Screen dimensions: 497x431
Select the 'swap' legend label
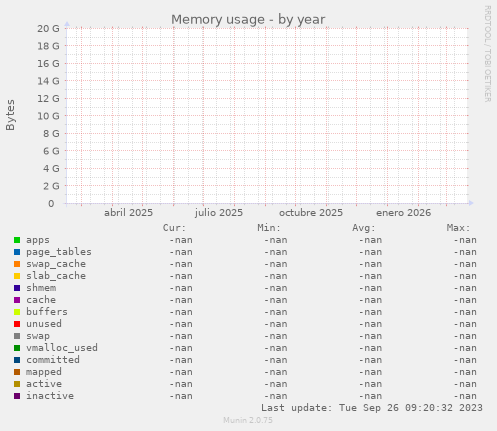click(x=38, y=336)
